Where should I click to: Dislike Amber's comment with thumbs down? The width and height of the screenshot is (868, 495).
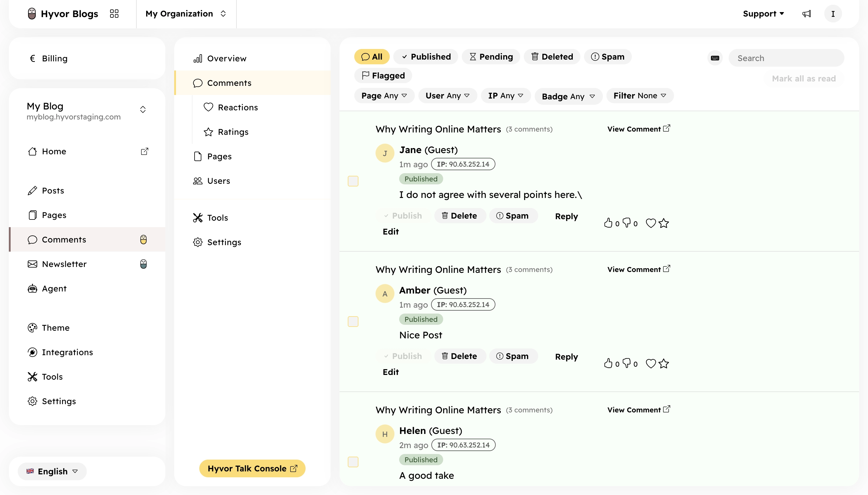(626, 363)
